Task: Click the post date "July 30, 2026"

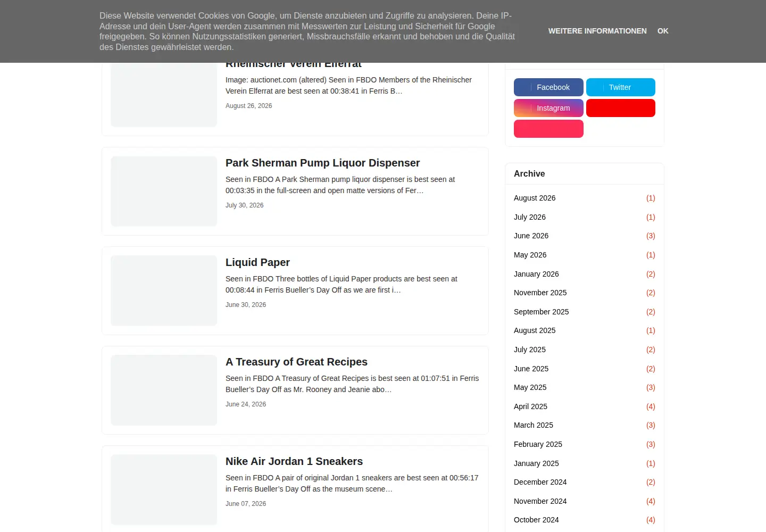Action: 244,205
